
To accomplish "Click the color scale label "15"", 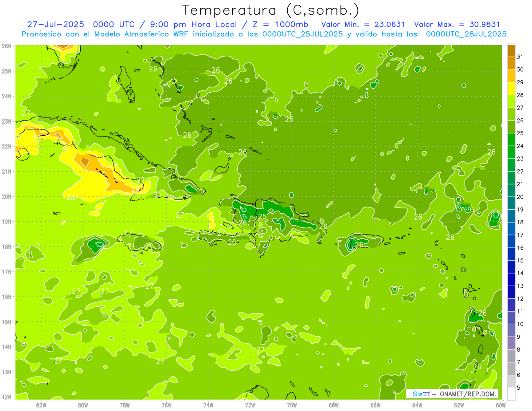I will click(520, 261).
